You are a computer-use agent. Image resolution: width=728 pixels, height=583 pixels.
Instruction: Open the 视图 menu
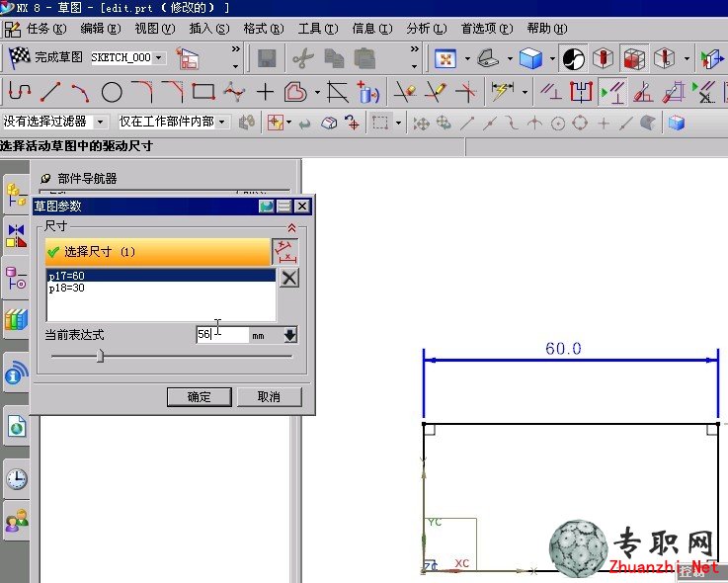(155, 29)
